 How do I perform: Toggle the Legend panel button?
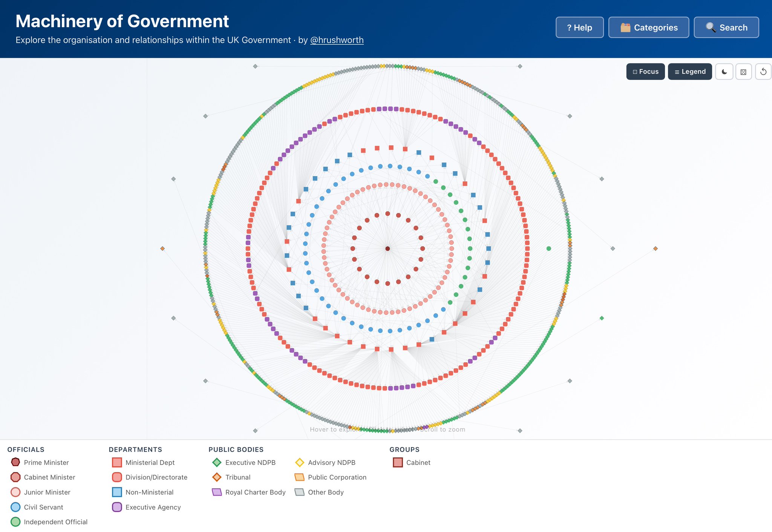[690, 72]
